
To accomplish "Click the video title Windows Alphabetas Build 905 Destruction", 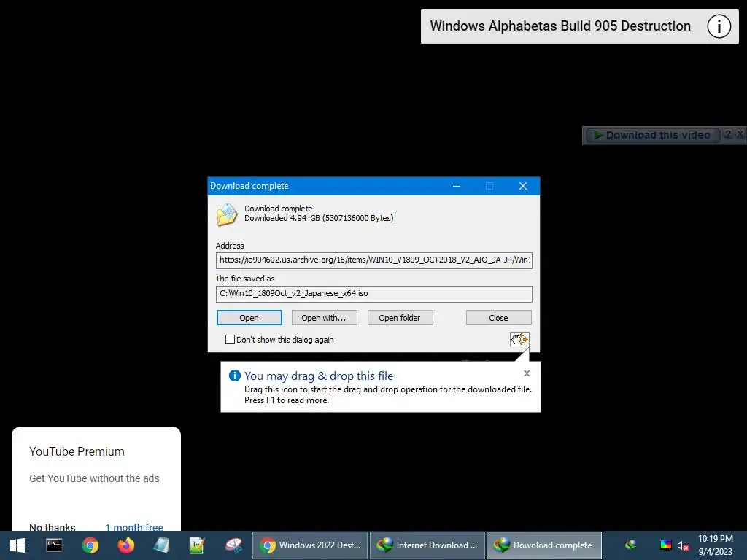I will click(560, 26).
